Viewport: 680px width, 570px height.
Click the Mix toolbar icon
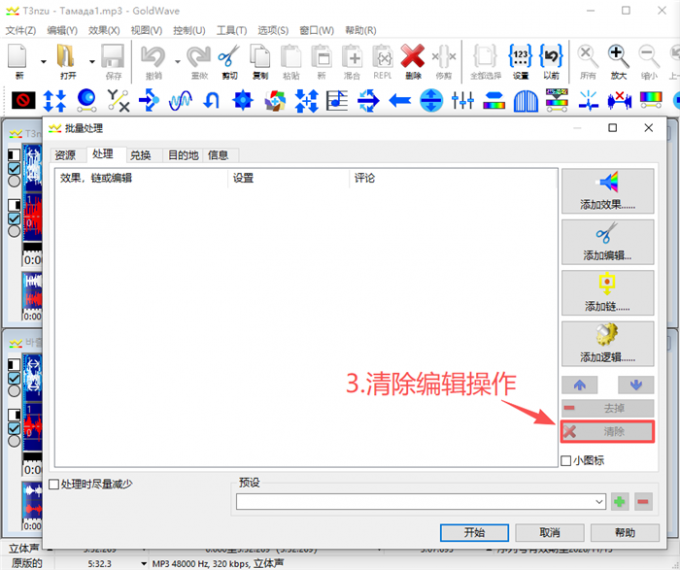352,56
